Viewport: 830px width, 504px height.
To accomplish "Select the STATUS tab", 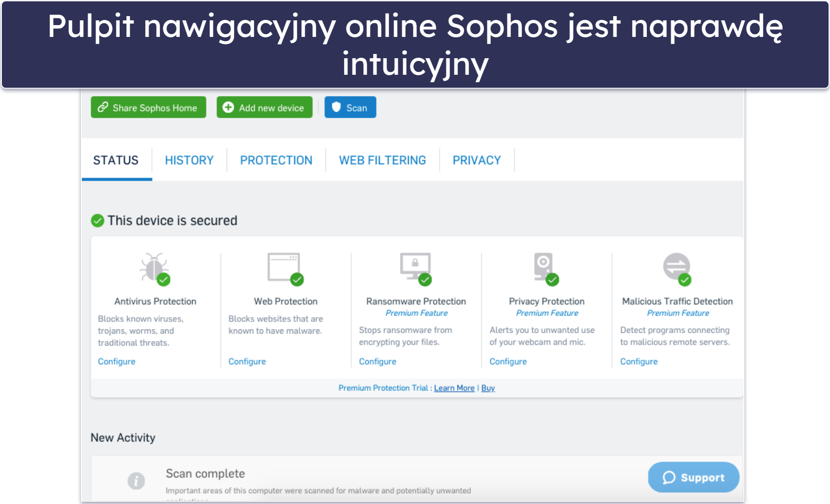I will coord(116,160).
